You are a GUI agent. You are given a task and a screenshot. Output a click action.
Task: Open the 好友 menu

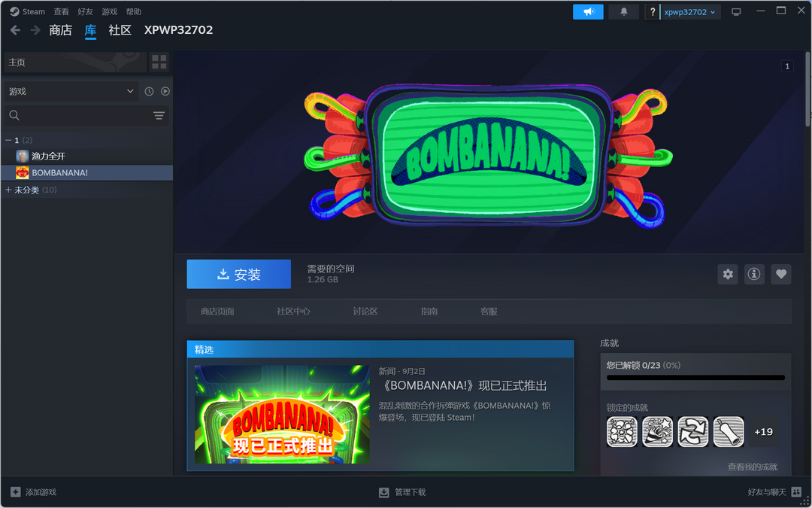click(86, 11)
